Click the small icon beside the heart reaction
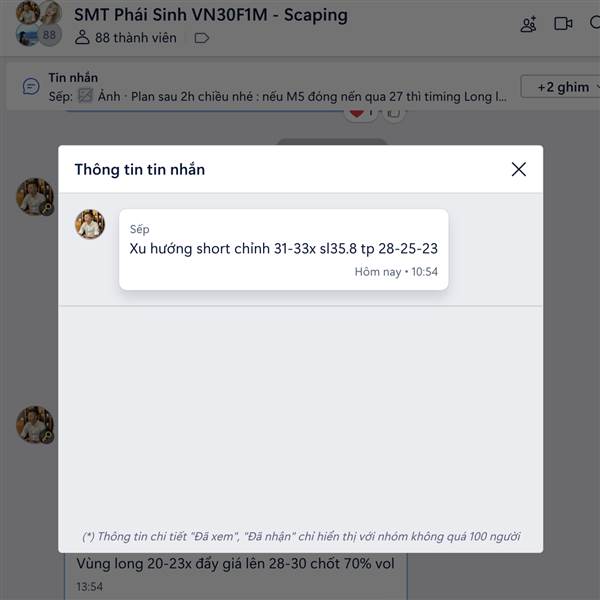600x600 pixels. click(394, 114)
